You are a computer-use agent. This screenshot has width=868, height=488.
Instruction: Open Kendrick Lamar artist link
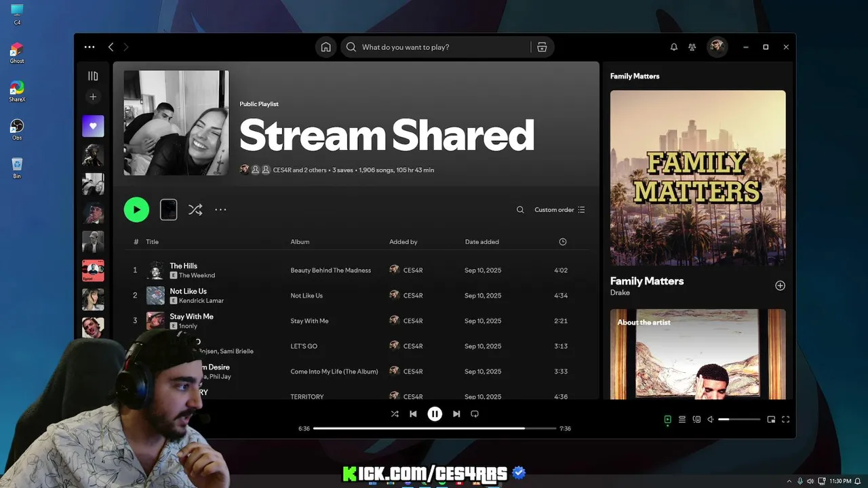[201, 301]
